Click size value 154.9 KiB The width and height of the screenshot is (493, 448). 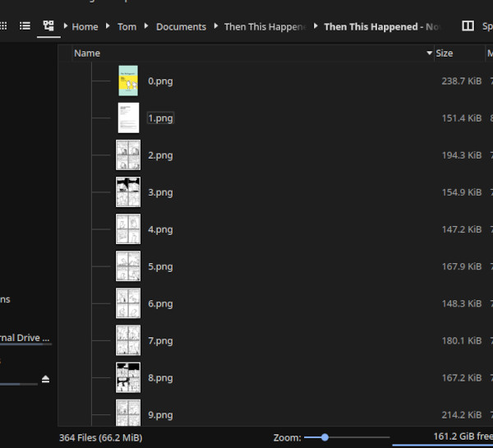point(462,192)
